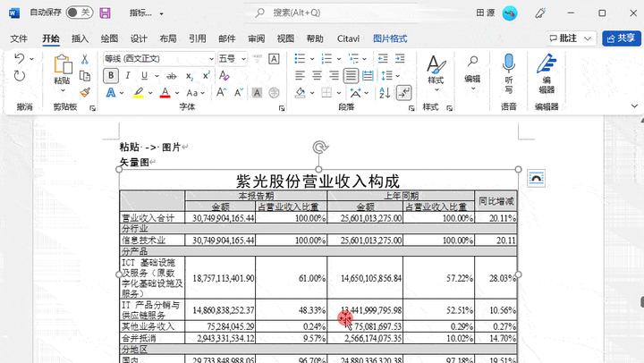Click the Dictate microphone icon
The image size is (644, 363).
coord(508,63)
